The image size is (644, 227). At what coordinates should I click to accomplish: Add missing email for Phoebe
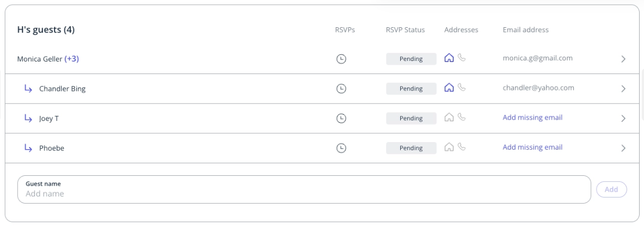click(x=532, y=147)
